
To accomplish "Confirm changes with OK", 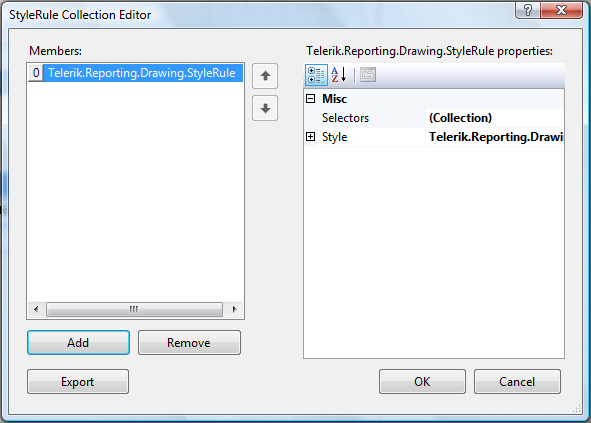I will (422, 382).
